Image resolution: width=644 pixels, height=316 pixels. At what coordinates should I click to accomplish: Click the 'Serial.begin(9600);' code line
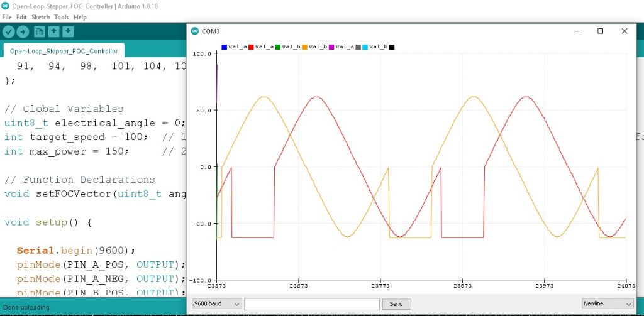pyautogui.click(x=75, y=250)
